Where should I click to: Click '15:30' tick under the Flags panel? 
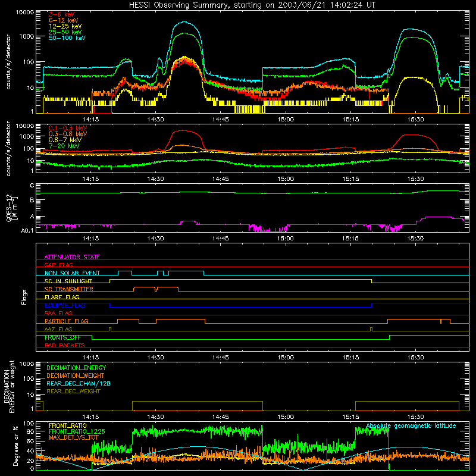(415, 358)
